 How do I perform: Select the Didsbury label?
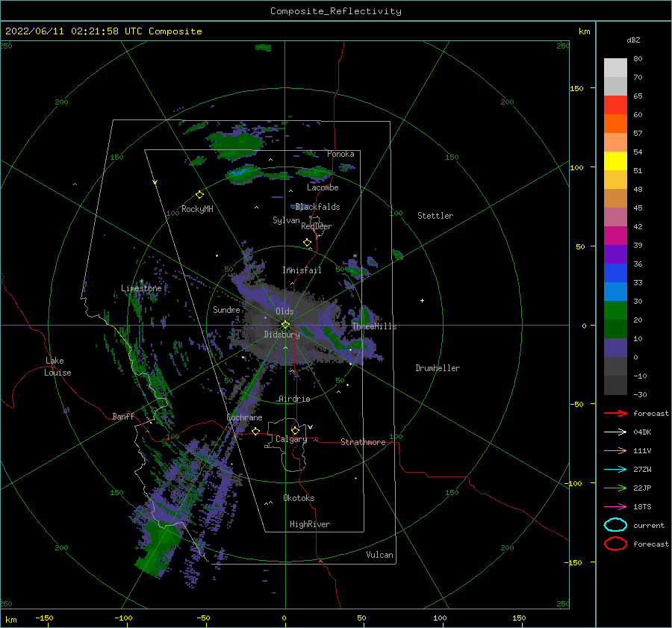[281, 335]
